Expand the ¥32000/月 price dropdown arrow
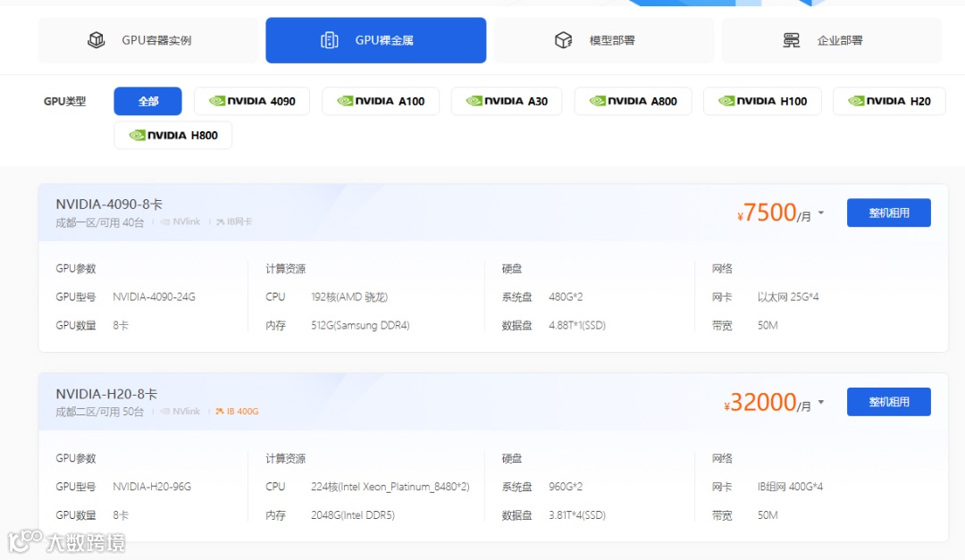This screenshot has width=965, height=560. (821, 403)
